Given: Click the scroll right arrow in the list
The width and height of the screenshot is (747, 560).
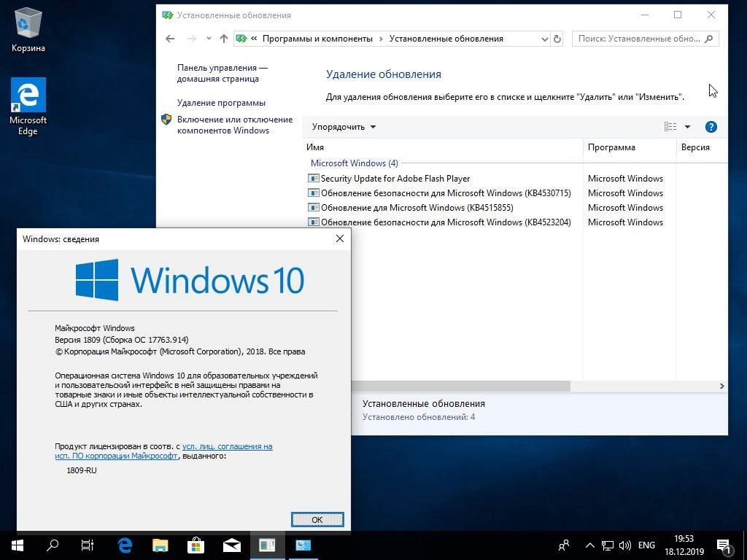Looking at the screenshot, I should tap(721, 386).
